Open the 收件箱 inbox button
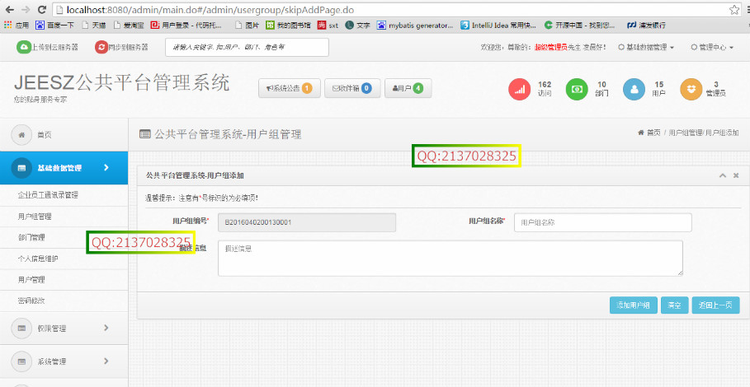750x387 pixels. pyautogui.click(x=352, y=88)
